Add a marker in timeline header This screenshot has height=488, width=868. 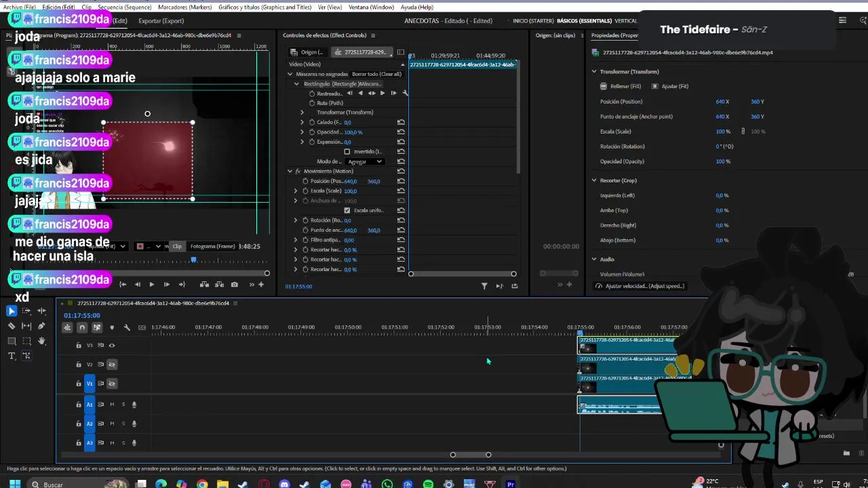tap(112, 327)
